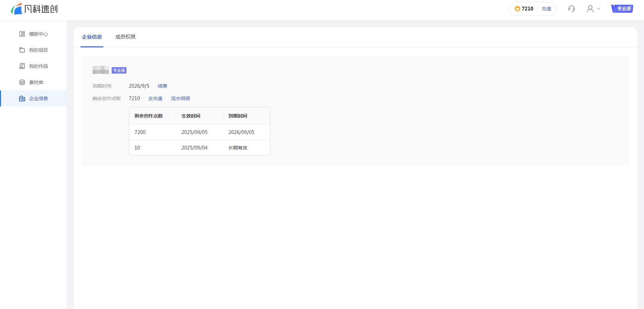The height and width of the screenshot is (309, 644).
Task: Expand the user account dropdown arrow
Action: coord(599,9)
